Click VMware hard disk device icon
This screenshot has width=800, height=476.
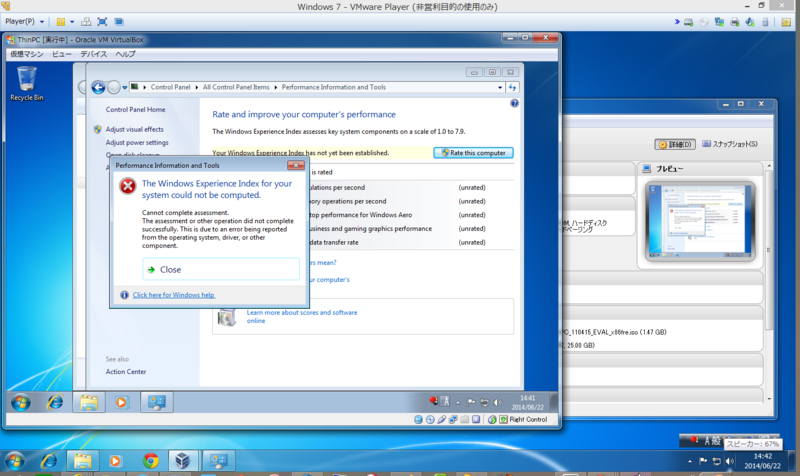688,22
